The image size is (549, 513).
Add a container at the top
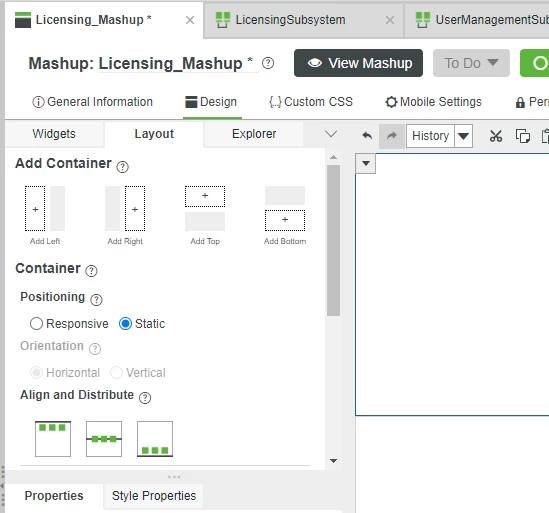pos(205,215)
